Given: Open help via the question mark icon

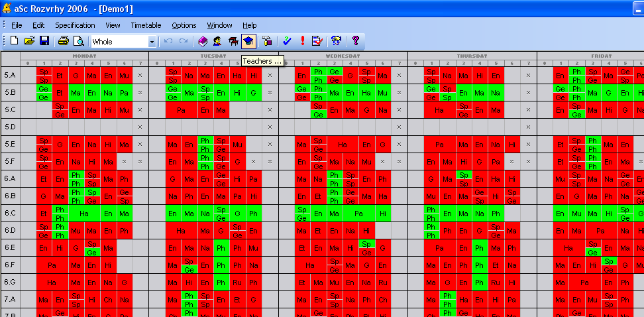Looking at the screenshot, I should click(356, 41).
